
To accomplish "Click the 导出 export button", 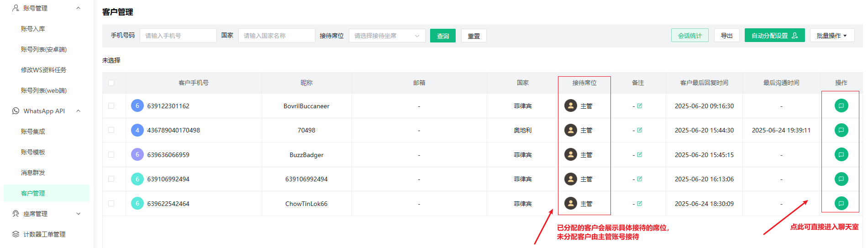I will tap(727, 35).
